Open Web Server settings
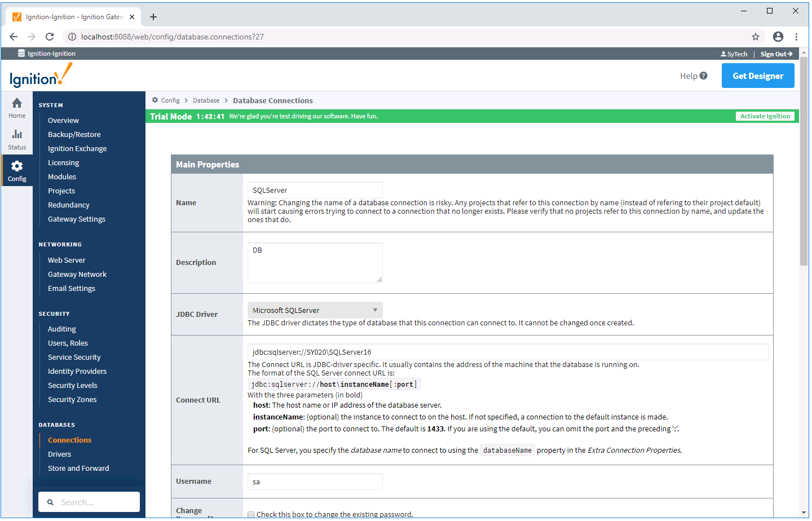The width and height of the screenshot is (812, 521). (67, 260)
